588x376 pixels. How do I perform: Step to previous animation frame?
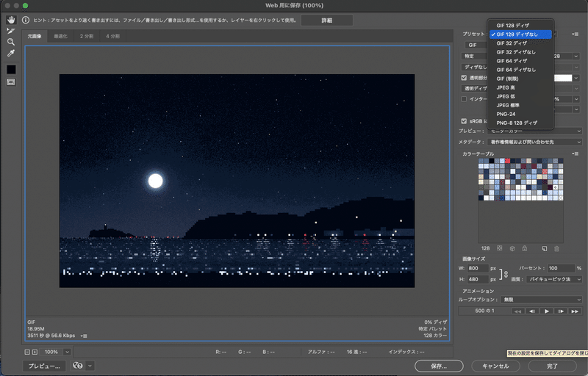pyautogui.click(x=532, y=311)
